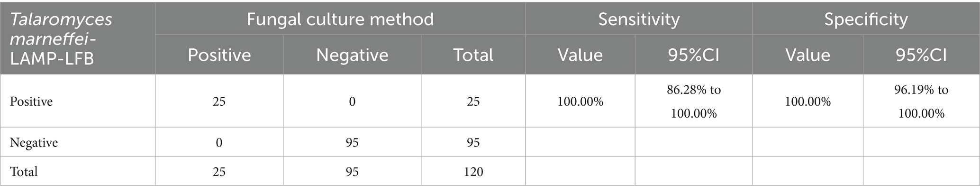Click the sensitivity value 100.00% cell

(x=580, y=102)
